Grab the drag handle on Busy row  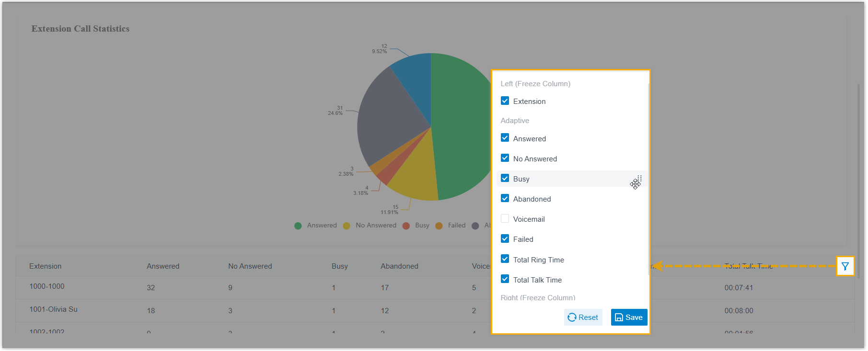click(640, 179)
